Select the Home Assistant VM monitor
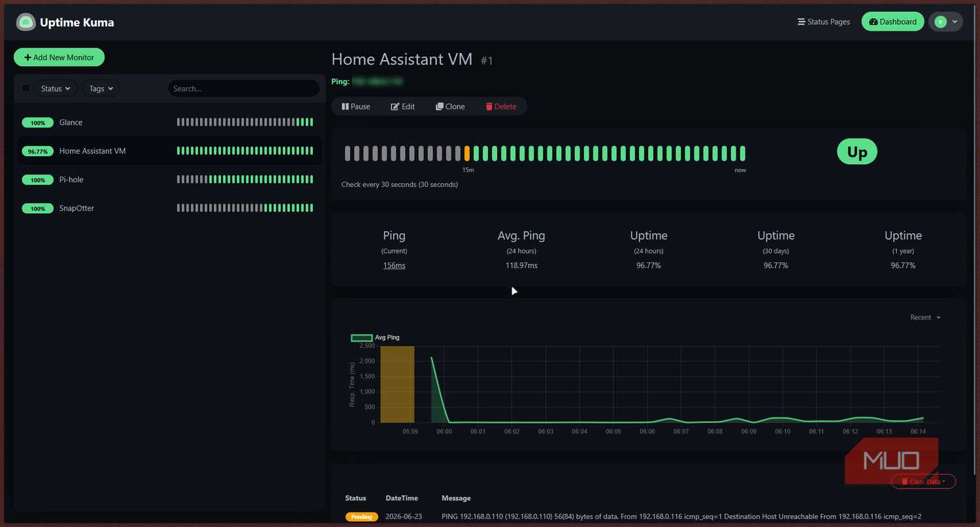980x527 pixels. (x=168, y=151)
